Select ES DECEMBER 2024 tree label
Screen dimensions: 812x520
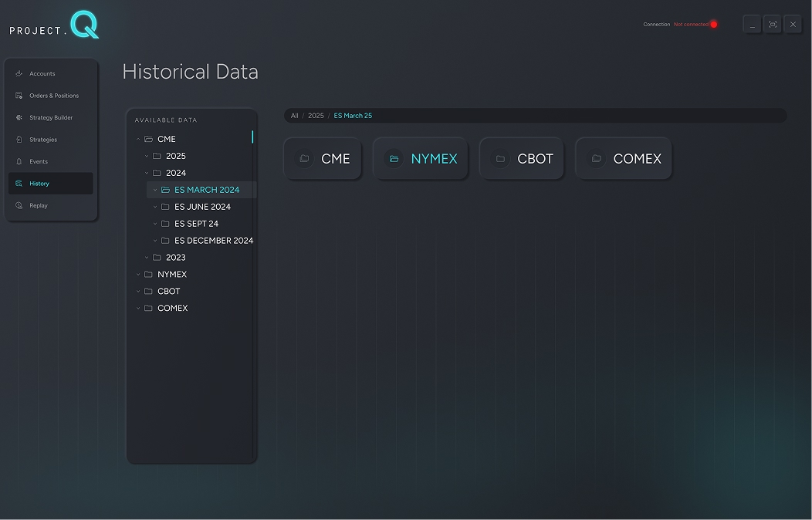tap(214, 241)
